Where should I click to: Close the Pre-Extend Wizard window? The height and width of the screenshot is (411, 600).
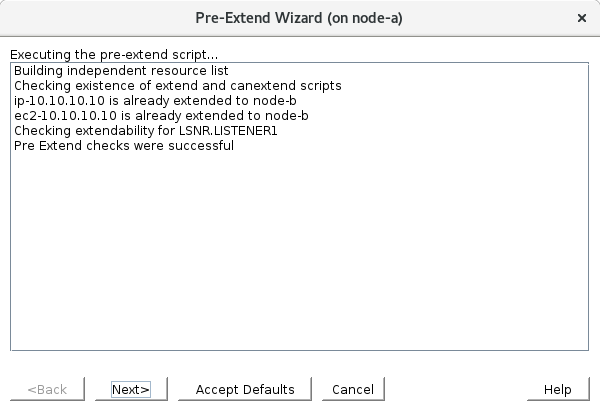pos(582,18)
